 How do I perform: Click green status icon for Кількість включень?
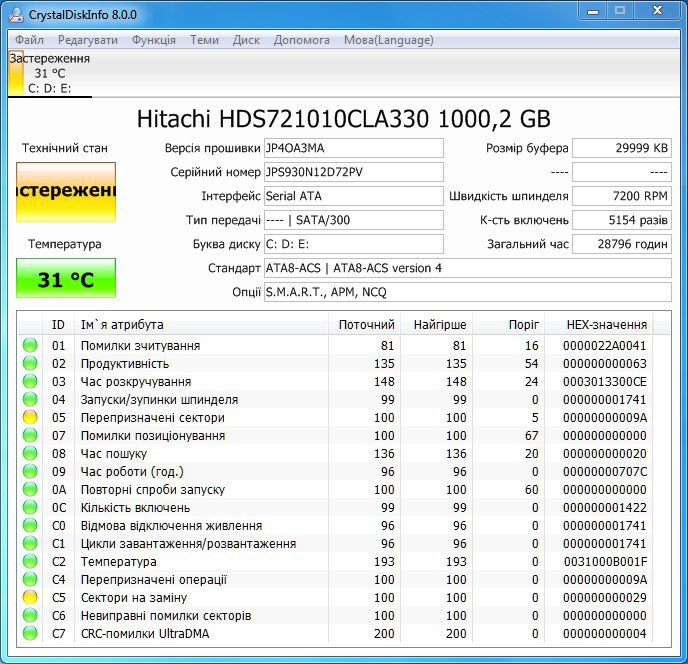pos(30,507)
